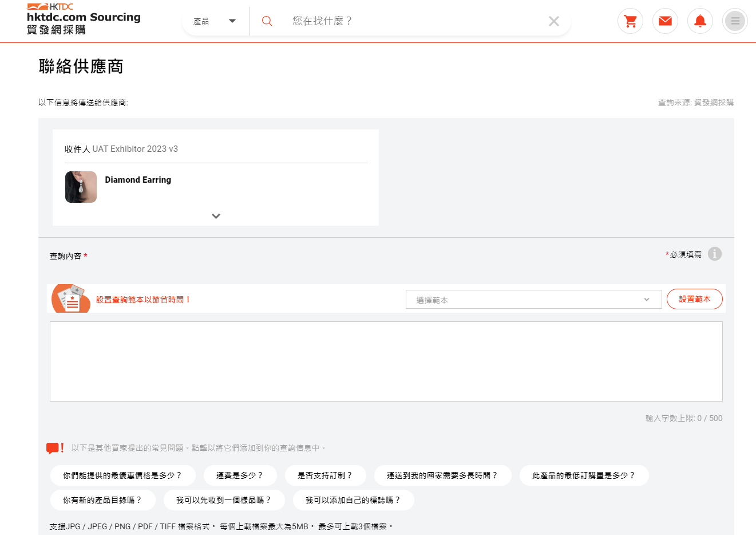Clear the search with the X icon
Screen dimensions: 756x535
553,21
